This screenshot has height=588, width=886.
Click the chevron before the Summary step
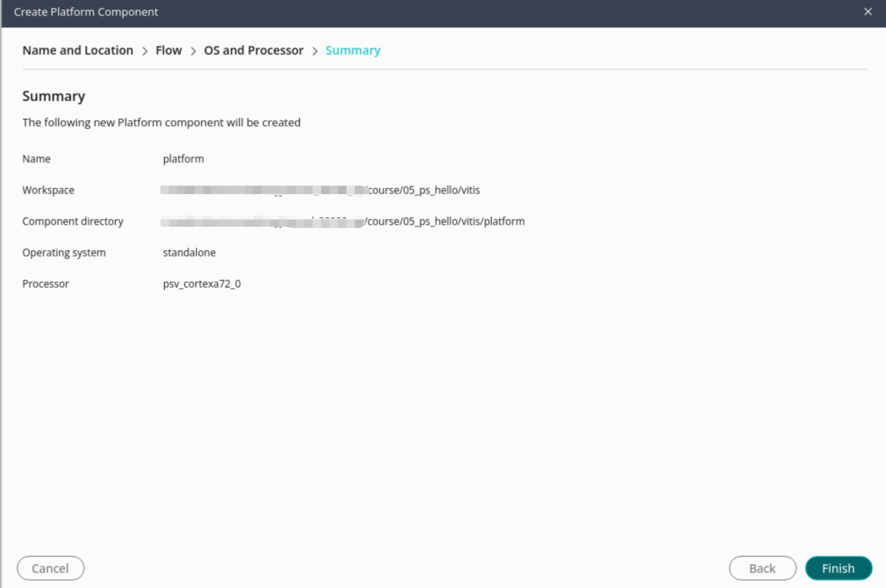314,51
